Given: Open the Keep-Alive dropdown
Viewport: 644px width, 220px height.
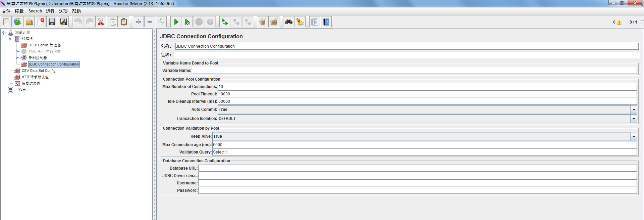Looking at the screenshot, I should (634, 136).
